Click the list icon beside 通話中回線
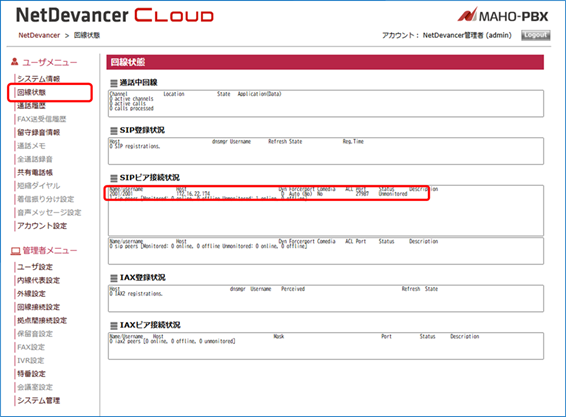Viewport: 566px width, 417px height. 114,83
